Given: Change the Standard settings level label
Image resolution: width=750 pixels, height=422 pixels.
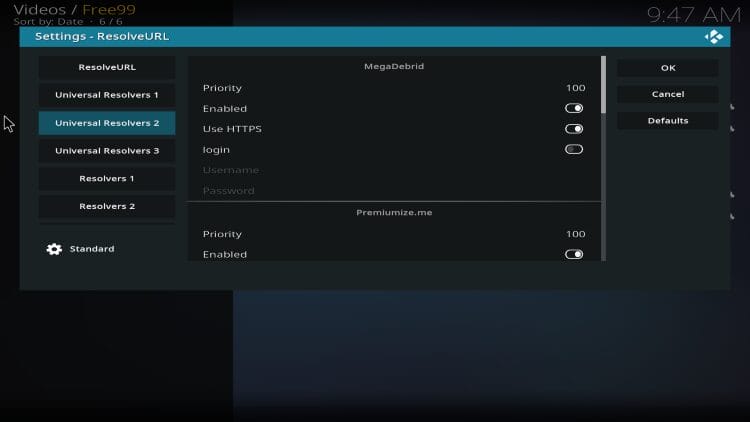Looking at the screenshot, I should point(92,249).
